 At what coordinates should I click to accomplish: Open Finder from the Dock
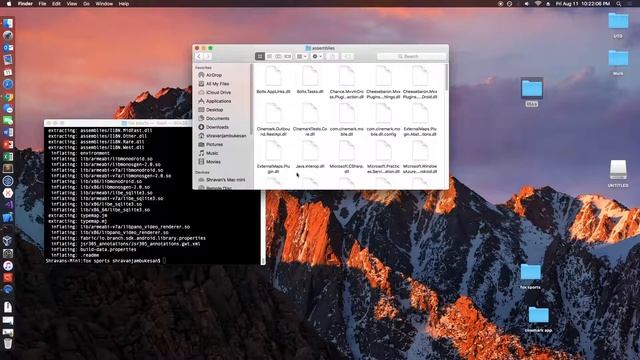pos(8,23)
